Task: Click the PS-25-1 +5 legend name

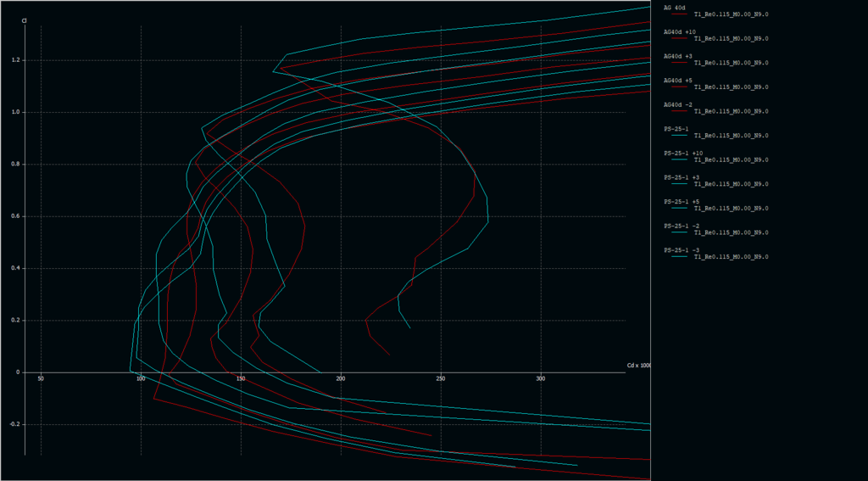Action: 682,202
